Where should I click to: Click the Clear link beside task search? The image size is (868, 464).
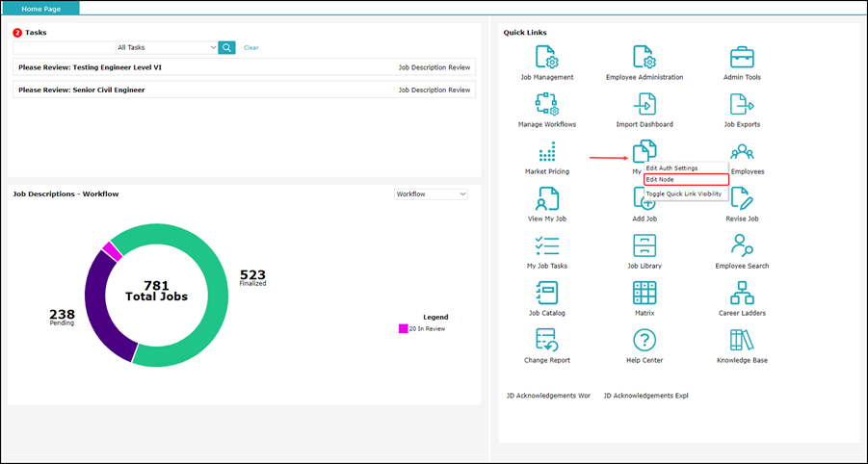click(x=251, y=47)
